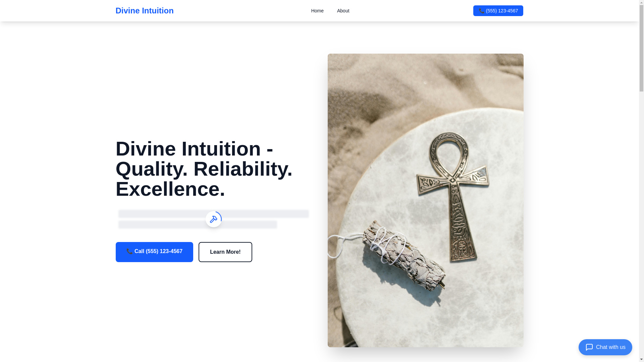Open the Home nav item
The height and width of the screenshot is (362, 644).
click(x=317, y=11)
